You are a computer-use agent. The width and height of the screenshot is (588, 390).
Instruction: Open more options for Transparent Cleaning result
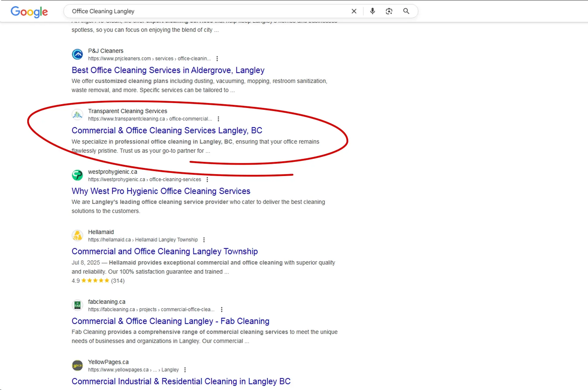(218, 119)
